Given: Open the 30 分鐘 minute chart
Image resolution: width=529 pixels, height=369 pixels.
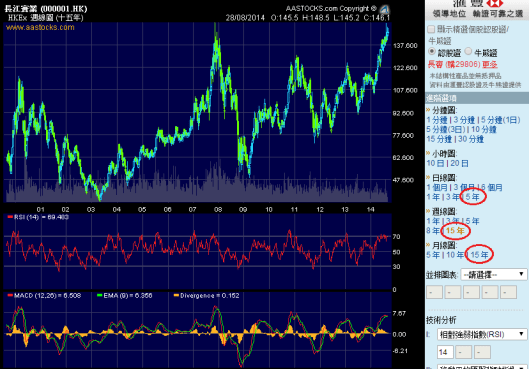Looking at the screenshot, I should (x=471, y=139).
